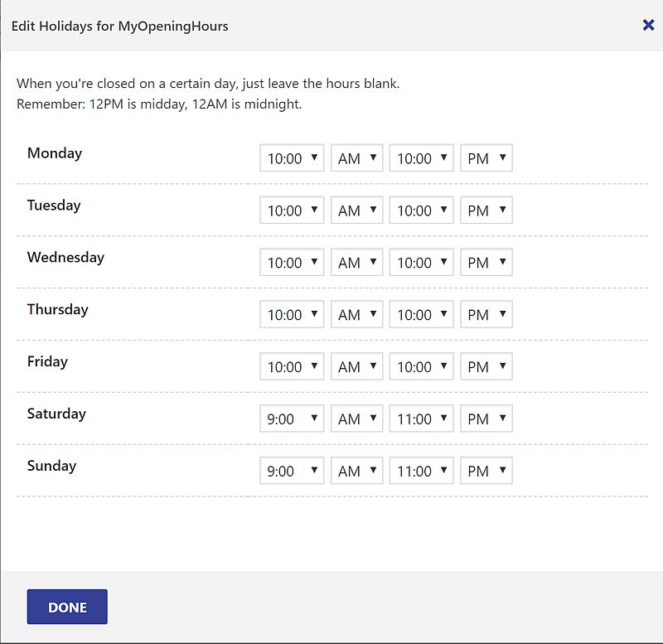This screenshot has height=644, width=663.
Task: Open Sunday opening hour 9:00 dropdown
Action: pyautogui.click(x=292, y=470)
